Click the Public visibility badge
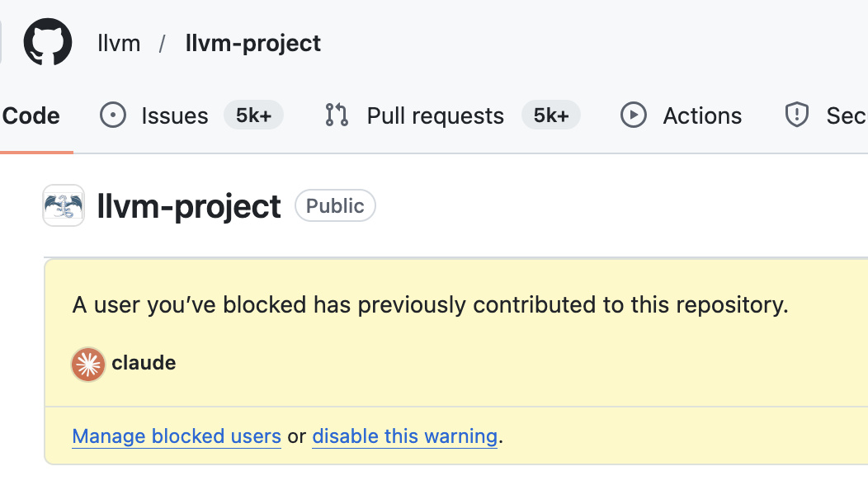The image size is (868, 485). pos(335,205)
